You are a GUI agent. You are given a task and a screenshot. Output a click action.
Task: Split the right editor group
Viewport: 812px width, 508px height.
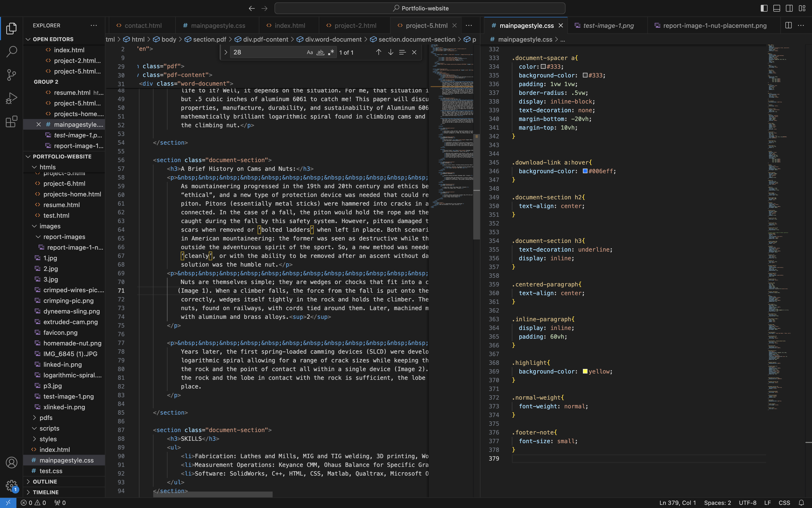pyautogui.click(x=789, y=26)
